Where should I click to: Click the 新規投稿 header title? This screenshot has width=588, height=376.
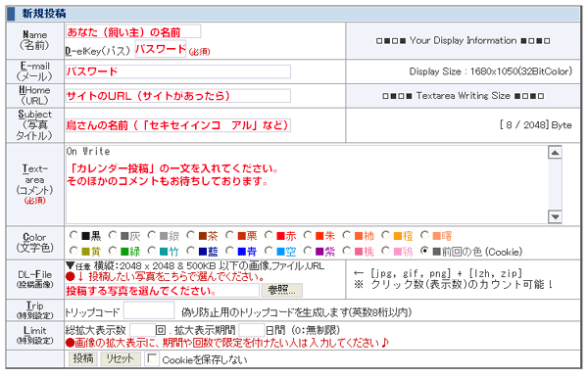pos(44,14)
